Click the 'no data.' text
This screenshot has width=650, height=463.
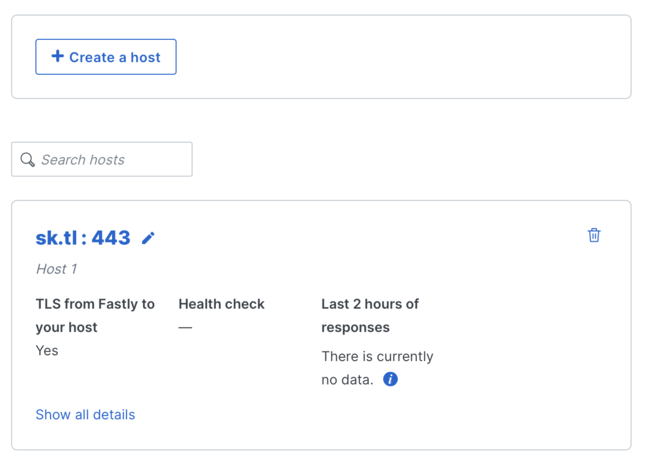click(x=347, y=380)
